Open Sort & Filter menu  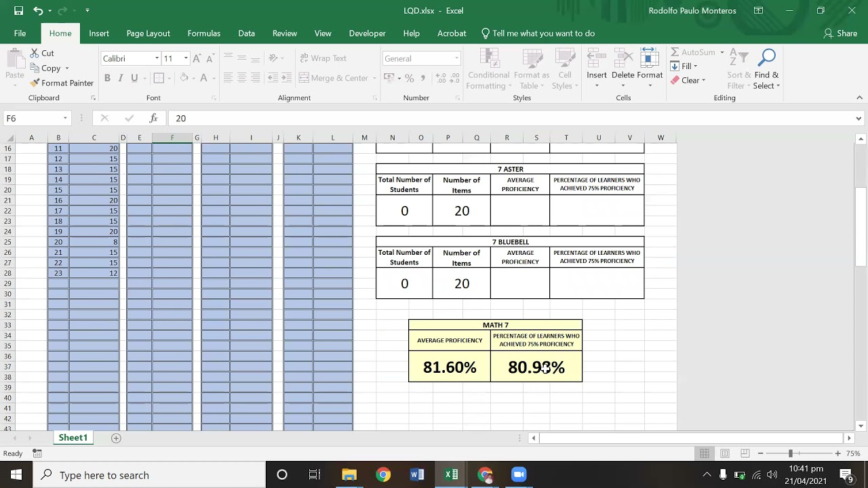(738, 69)
